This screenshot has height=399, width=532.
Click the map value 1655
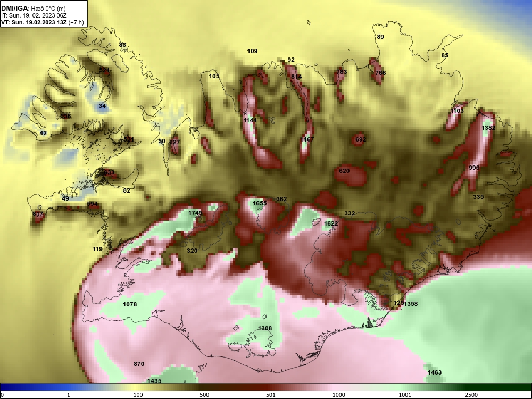point(260,203)
